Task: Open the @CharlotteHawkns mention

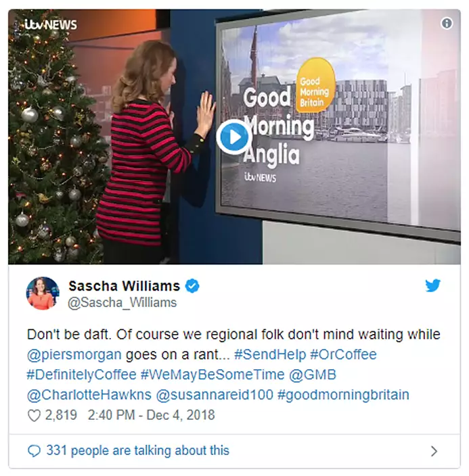Action: [x=89, y=395]
